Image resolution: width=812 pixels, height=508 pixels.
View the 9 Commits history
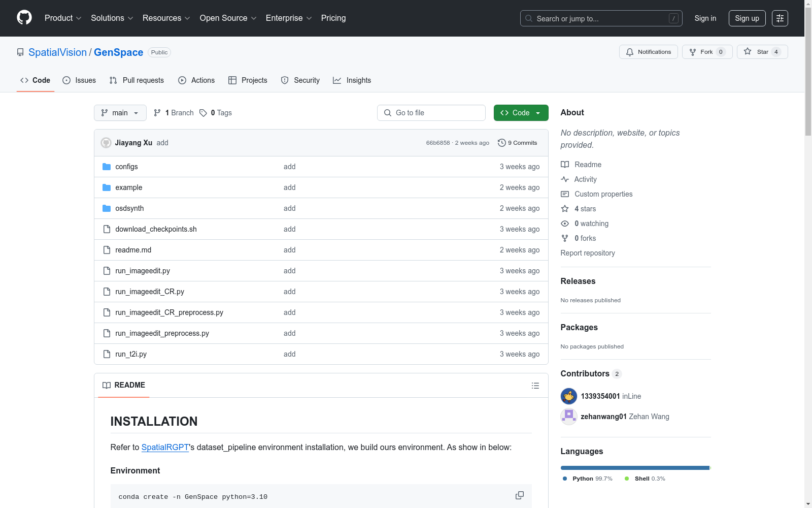click(518, 143)
